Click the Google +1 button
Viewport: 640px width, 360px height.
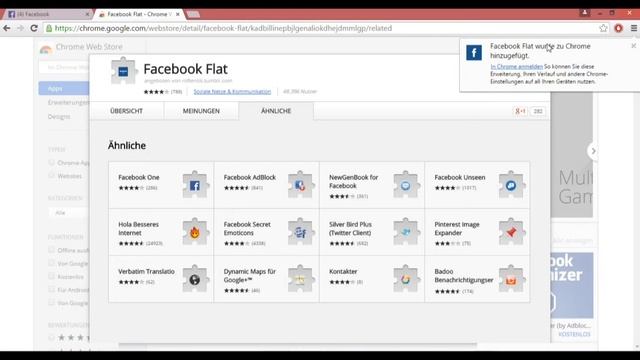(x=520, y=111)
